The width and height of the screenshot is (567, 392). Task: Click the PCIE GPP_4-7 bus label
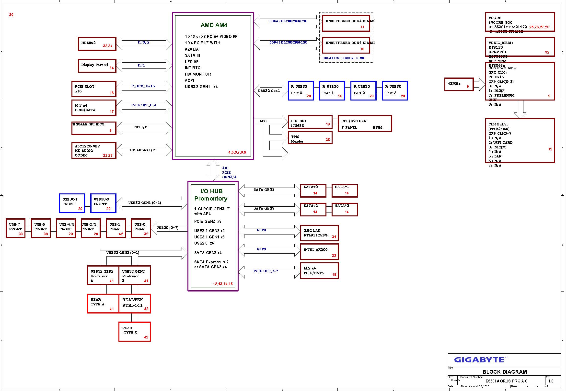266,271
